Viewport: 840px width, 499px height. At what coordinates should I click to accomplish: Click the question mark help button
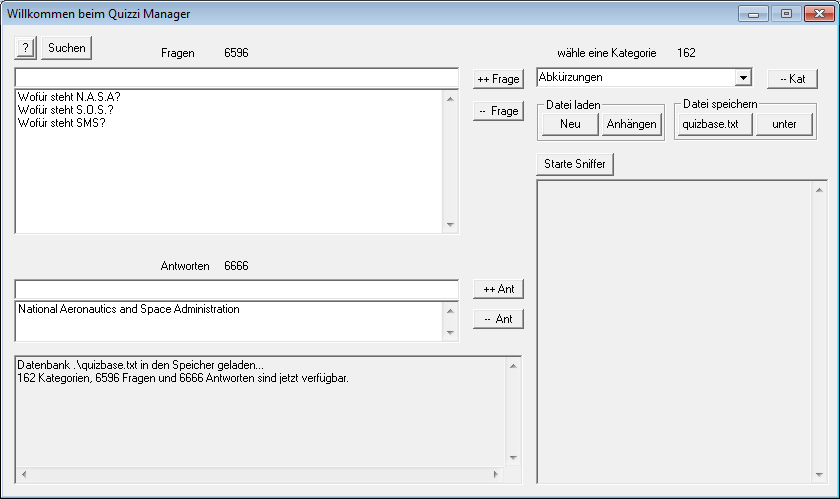26,48
